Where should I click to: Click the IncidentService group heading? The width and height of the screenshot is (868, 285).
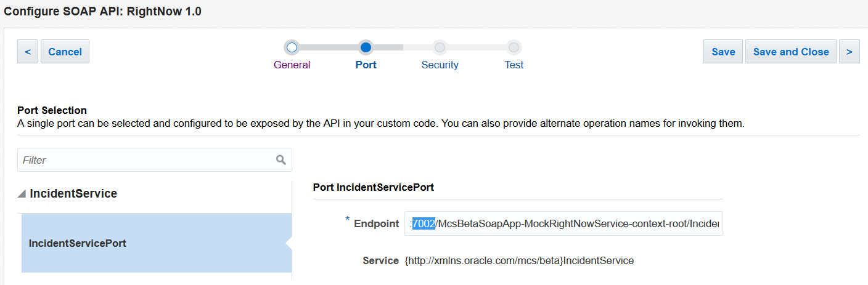(x=73, y=194)
